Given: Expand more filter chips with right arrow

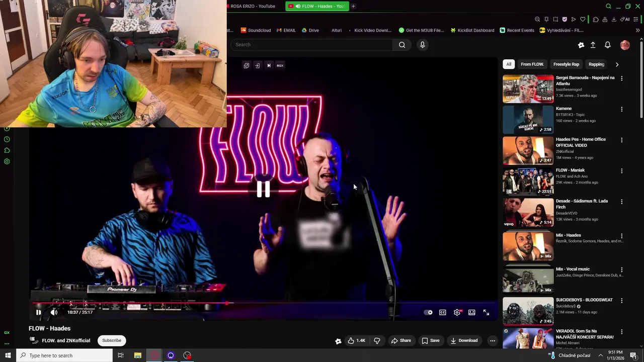Looking at the screenshot, I should point(617,64).
